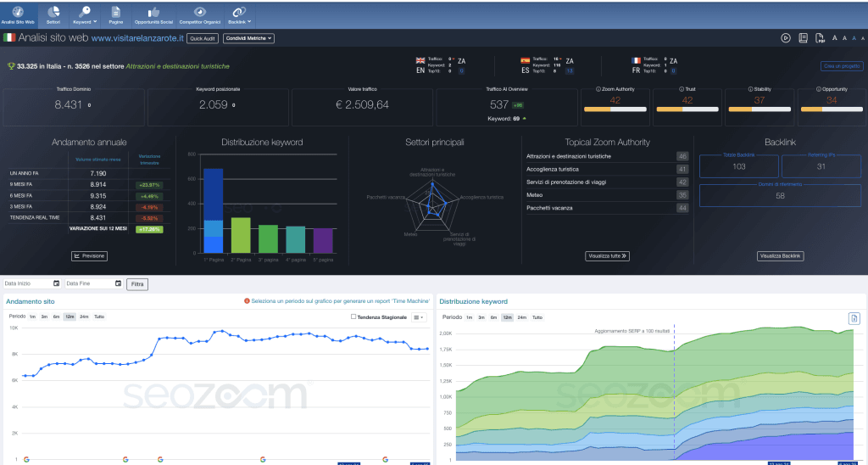Open the Opportunità Social thumbs-up icon
The width and height of the screenshot is (868, 465).
pos(153,12)
